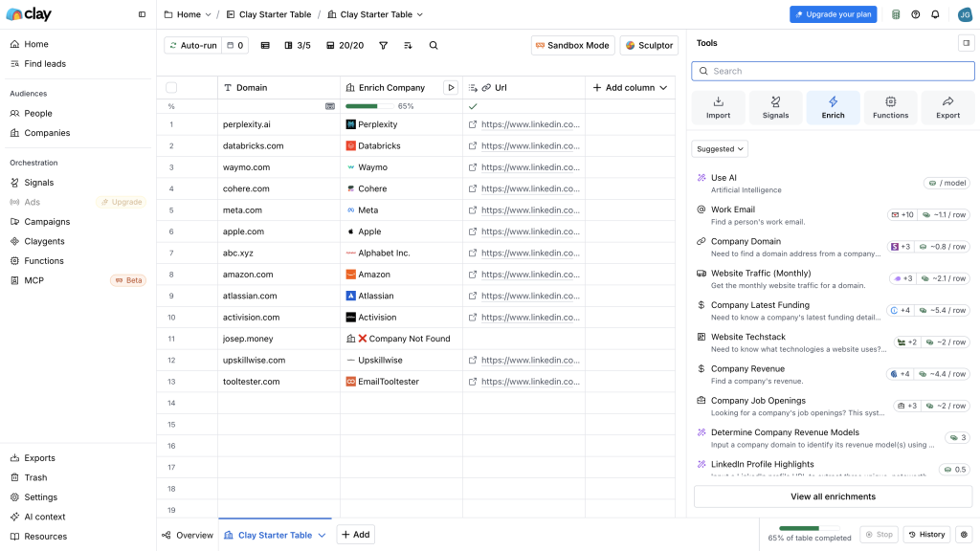Select Website Techstack enrichment
Image resolution: width=980 pixels, height=551 pixels.
pyautogui.click(x=834, y=342)
